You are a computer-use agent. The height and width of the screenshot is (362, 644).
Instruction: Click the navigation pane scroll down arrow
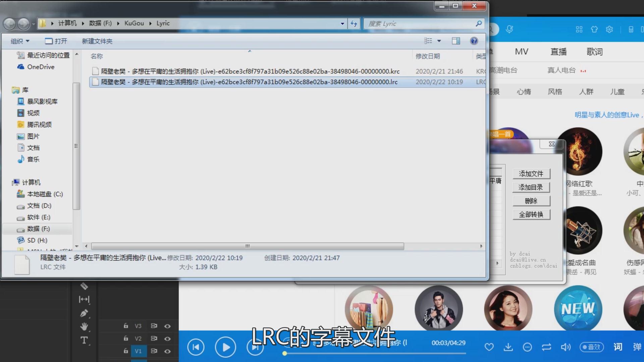76,246
